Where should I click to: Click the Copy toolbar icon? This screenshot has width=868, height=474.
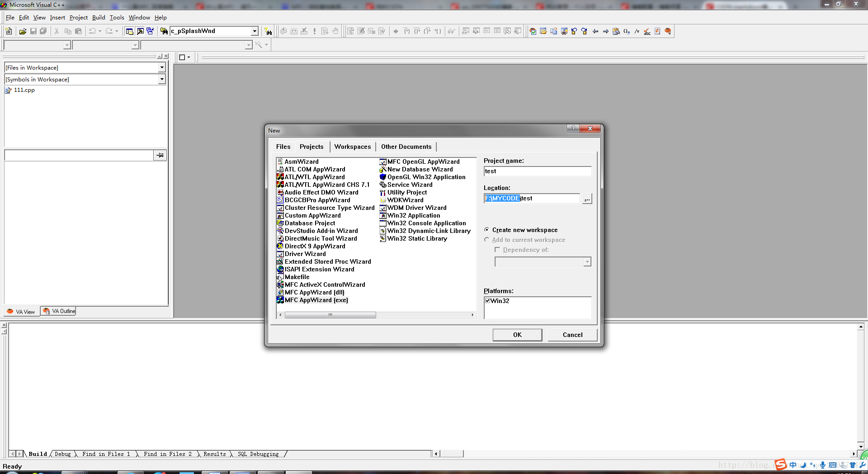68,31
